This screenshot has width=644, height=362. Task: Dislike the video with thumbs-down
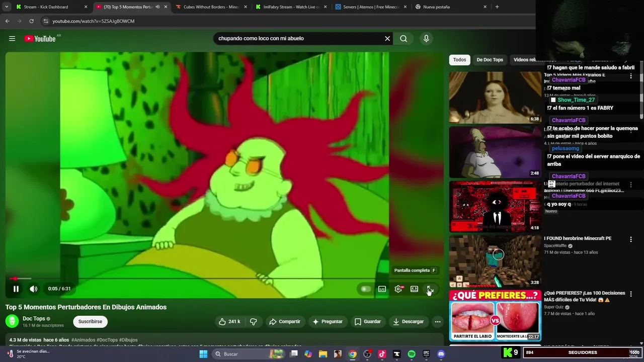(253, 321)
